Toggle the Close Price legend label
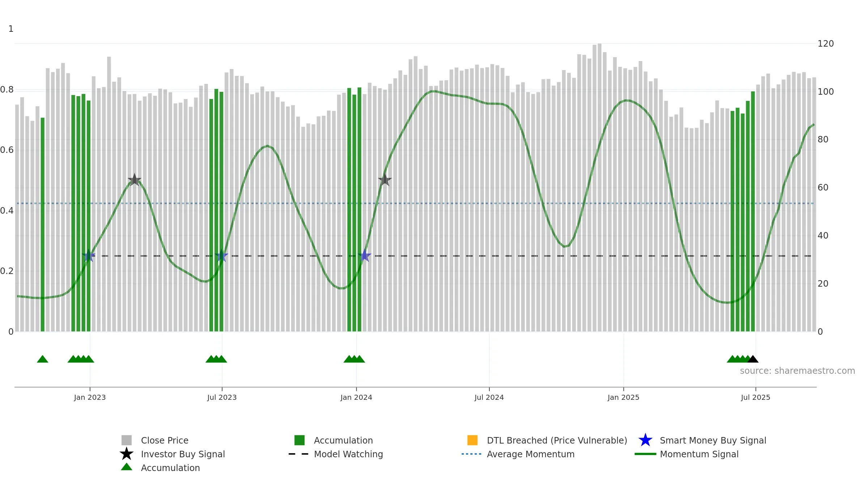 (165, 440)
